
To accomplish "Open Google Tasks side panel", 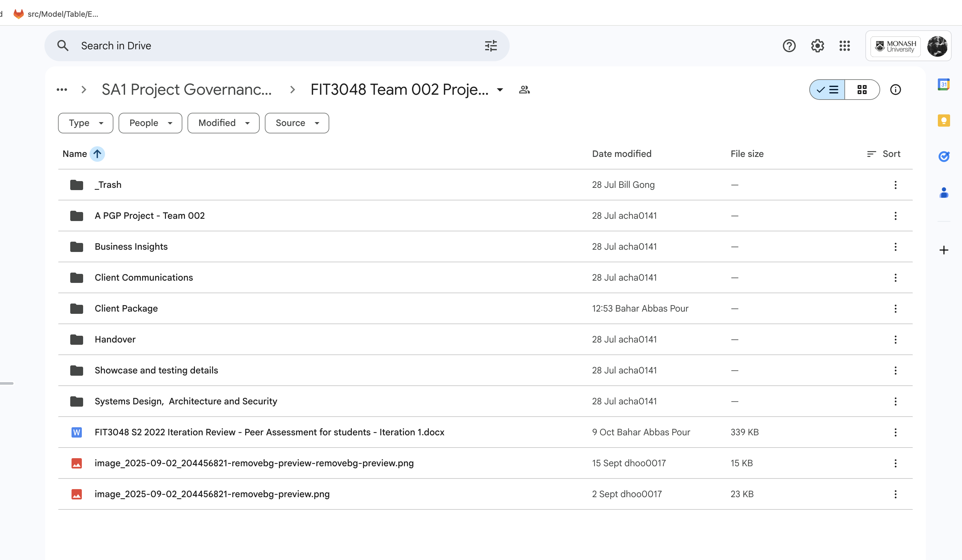I will (943, 156).
